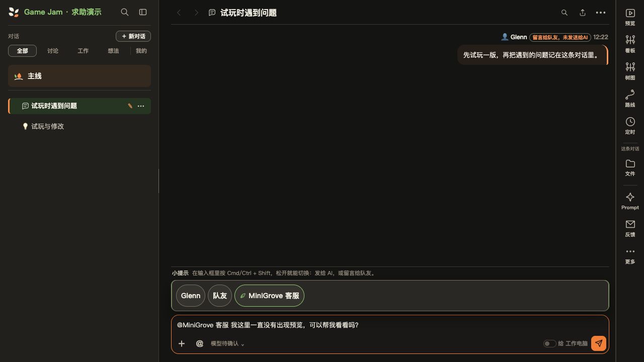Open the 看板 board view
The image size is (644, 362).
coord(630,44)
